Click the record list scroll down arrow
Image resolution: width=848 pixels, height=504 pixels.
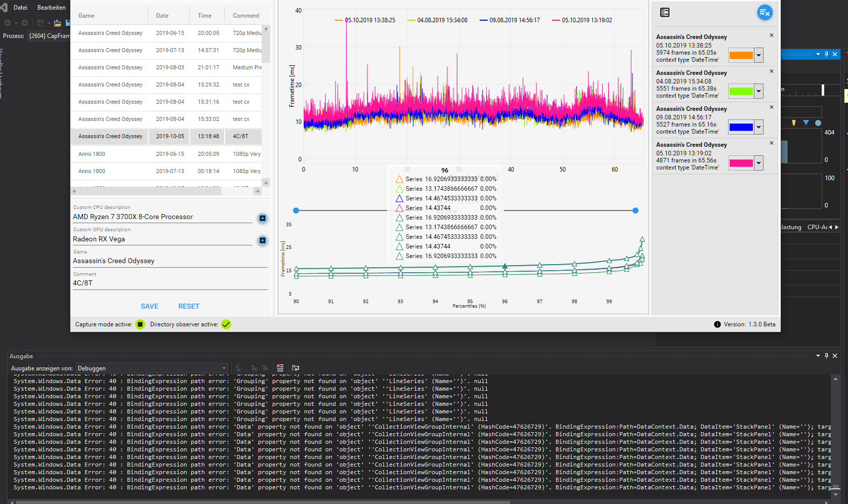pos(266,182)
